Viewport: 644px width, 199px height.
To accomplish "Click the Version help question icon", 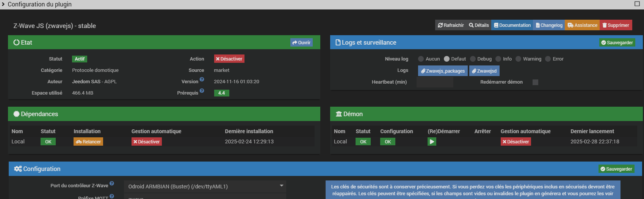I will click(202, 79).
